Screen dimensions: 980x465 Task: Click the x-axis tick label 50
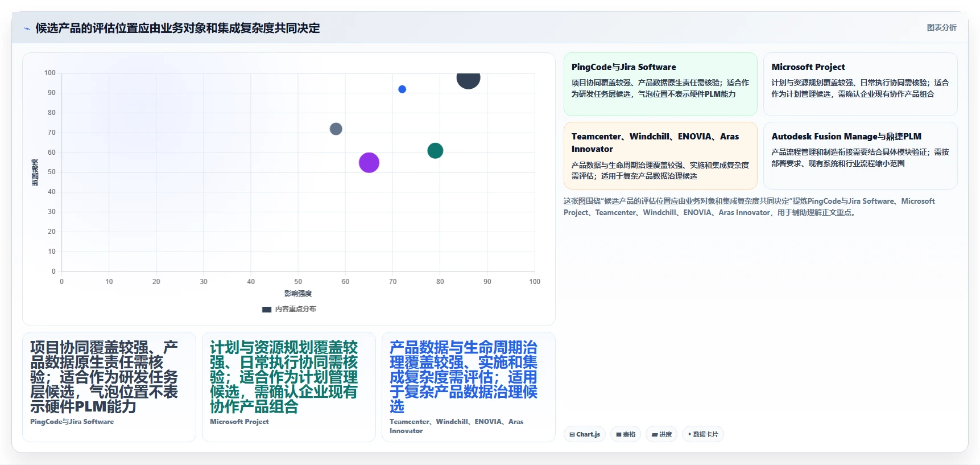coord(298,282)
